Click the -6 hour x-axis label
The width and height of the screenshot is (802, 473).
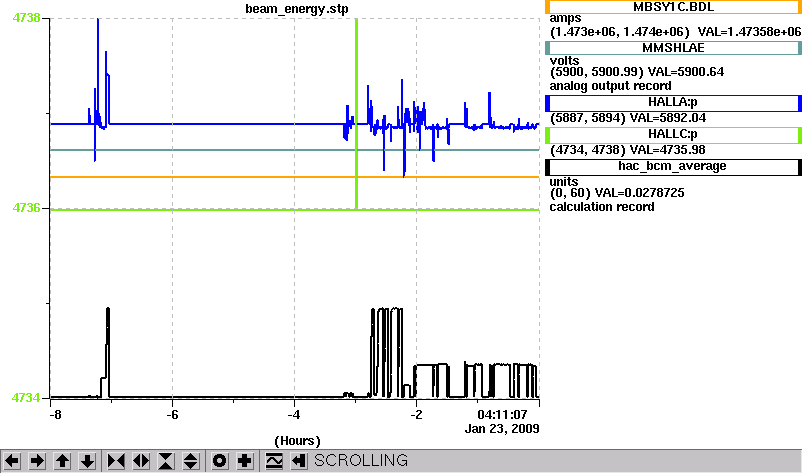click(x=172, y=415)
